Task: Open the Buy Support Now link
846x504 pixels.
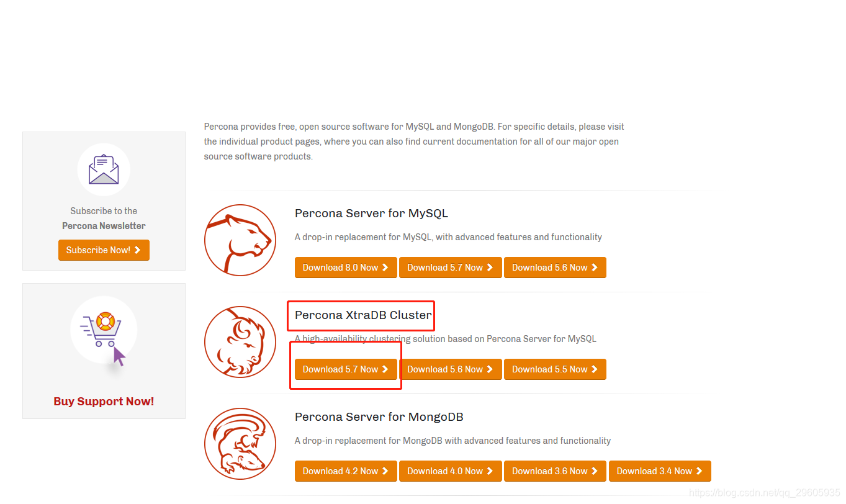Action: coord(104,402)
